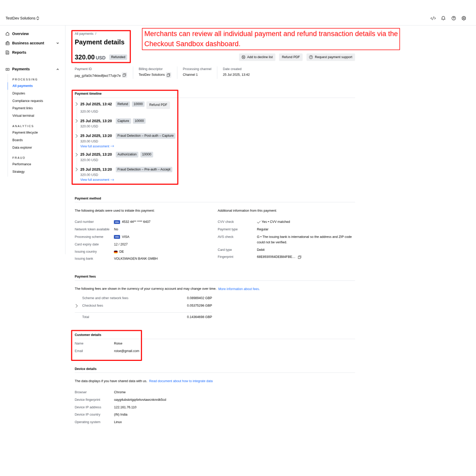Open the TestDev Solutions account switcher
Image resolution: width=476 pixels, height=476 pixels.
[22, 18]
